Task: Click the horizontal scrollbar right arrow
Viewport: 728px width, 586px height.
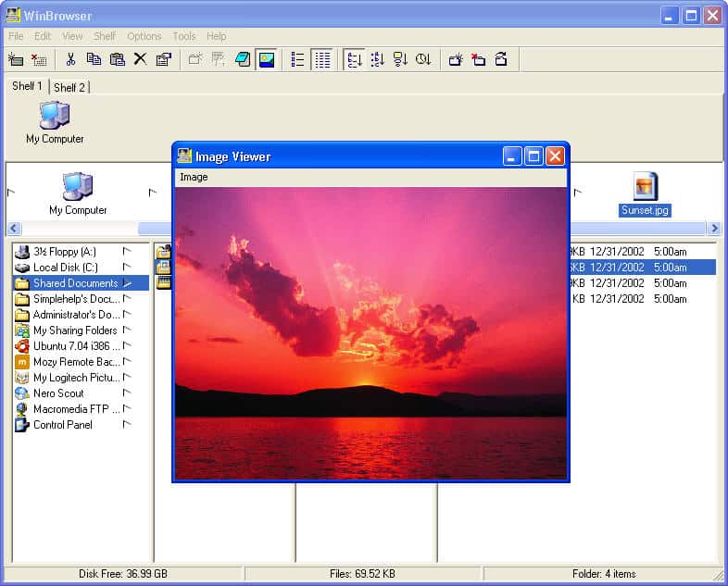Action: [x=713, y=229]
